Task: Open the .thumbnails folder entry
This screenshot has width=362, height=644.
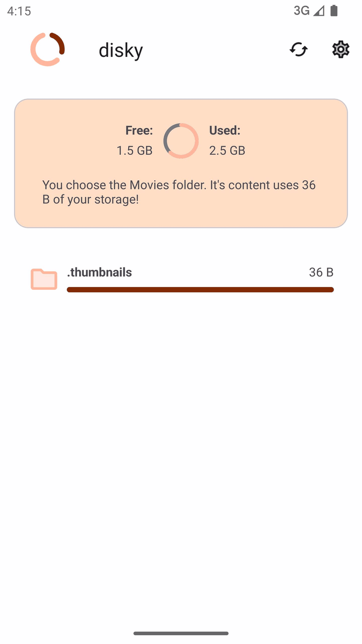Action: pyautogui.click(x=100, y=272)
